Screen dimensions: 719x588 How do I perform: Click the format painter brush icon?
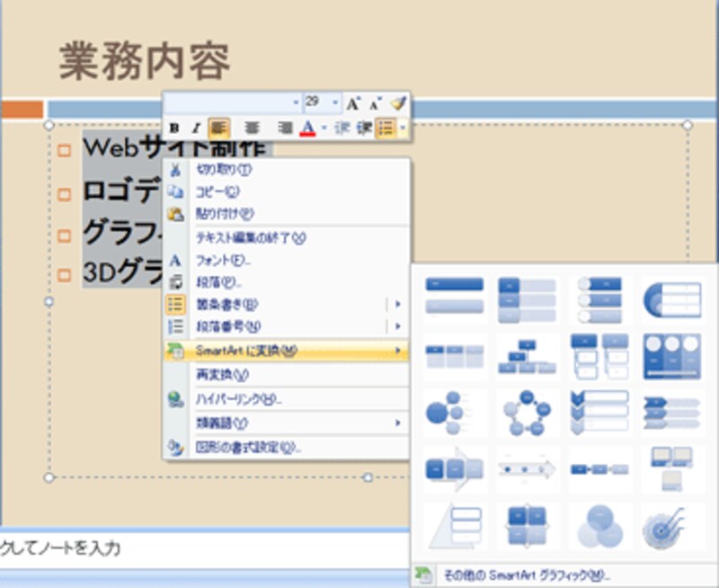[x=398, y=102]
